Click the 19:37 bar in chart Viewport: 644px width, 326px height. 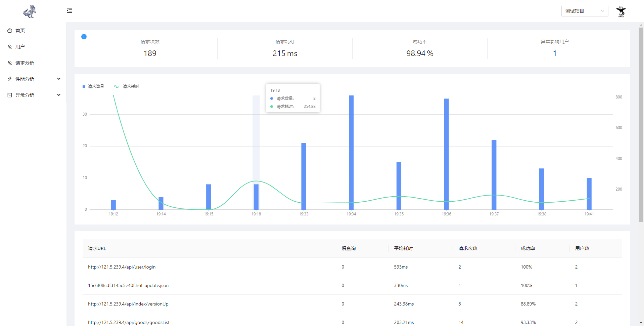point(494,174)
